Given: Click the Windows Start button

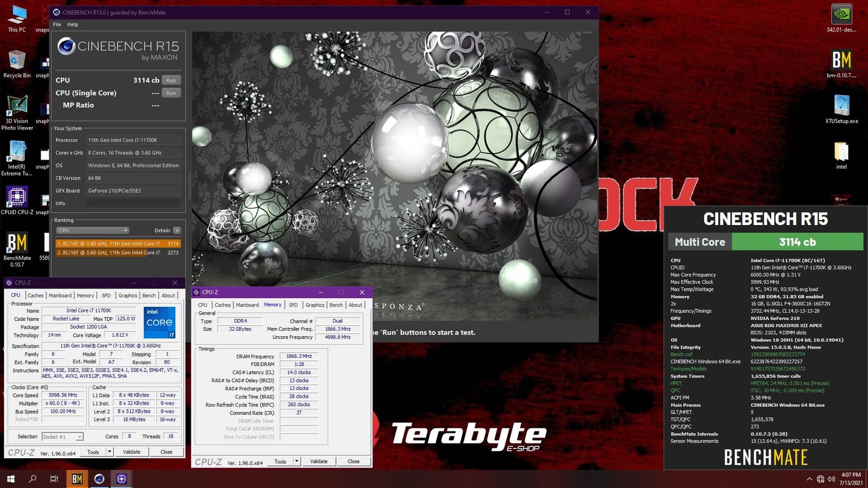Looking at the screenshot, I should tap(10, 479).
